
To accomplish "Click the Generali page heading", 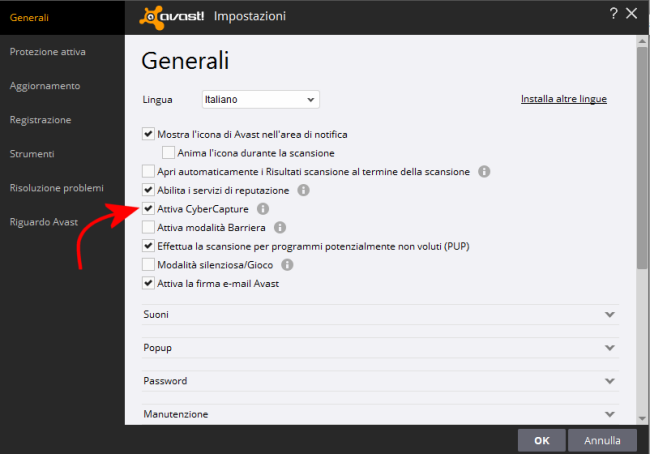I will pos(185,61).
